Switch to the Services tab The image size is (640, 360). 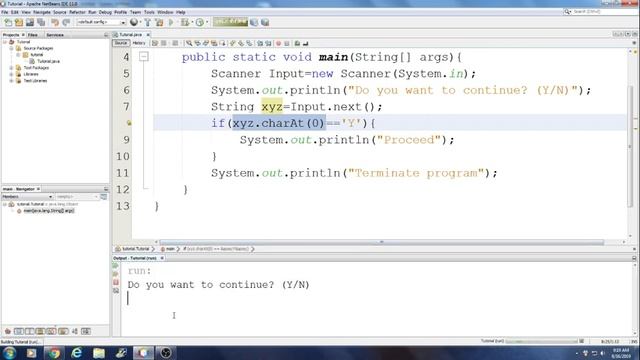[x=55, y=35]
